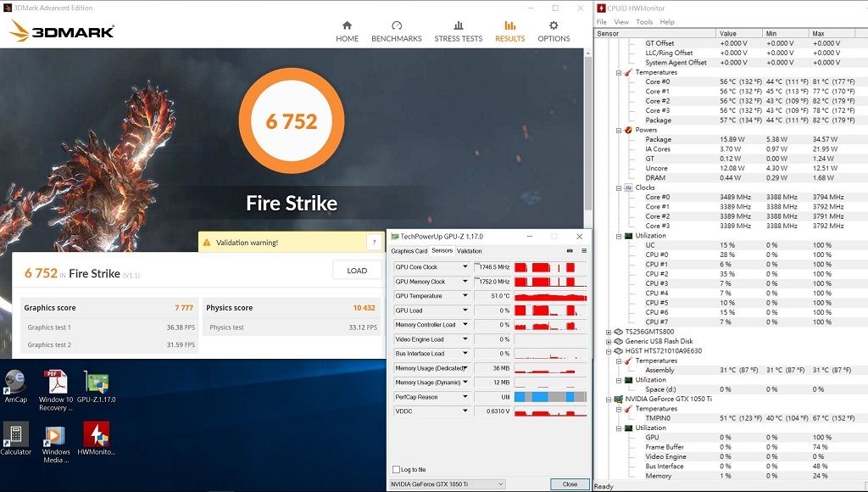Image resolution: width=868 pixels, height=492 pixels.
Task: Launch GPU-Z.1.17.0 desktop shortcut
Action: point(97,386)
